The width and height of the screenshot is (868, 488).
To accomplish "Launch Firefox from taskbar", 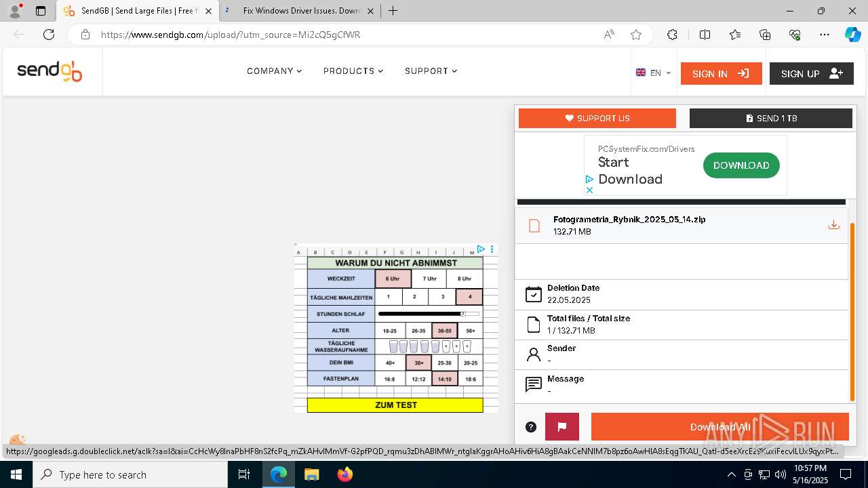I will (345, 474).
